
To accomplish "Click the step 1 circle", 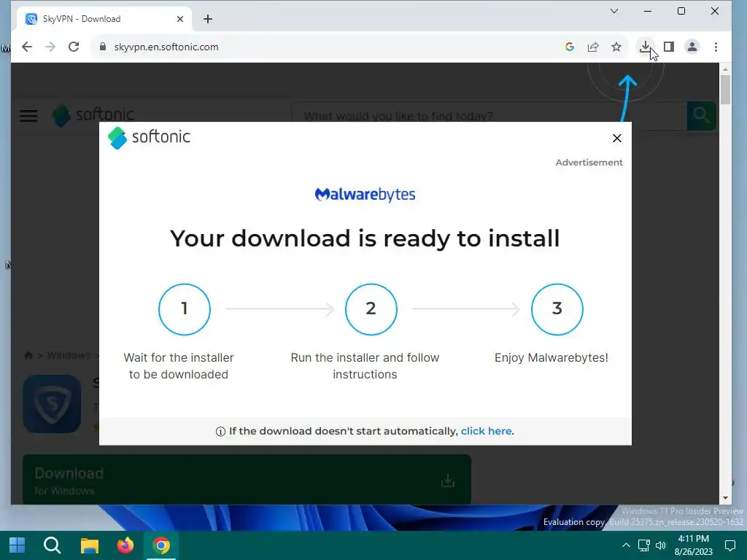I will click(185, 309).
